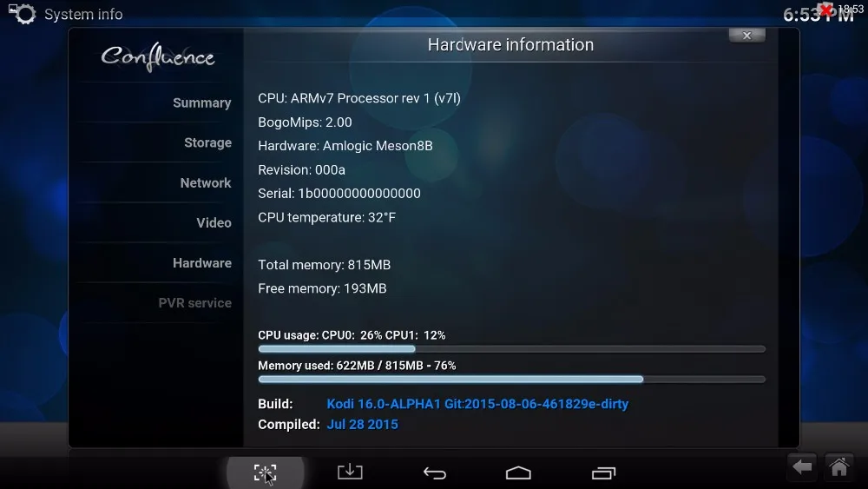The image size is (868, 489).
Task: Select the Hardware menu item
Action: pyautogui.click(x=202, y=263)
